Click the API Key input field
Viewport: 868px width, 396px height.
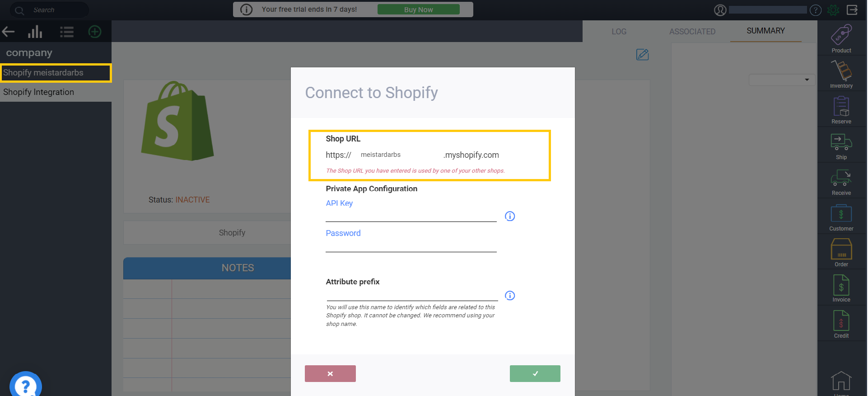pyautogui.click(x=411, y=216)
